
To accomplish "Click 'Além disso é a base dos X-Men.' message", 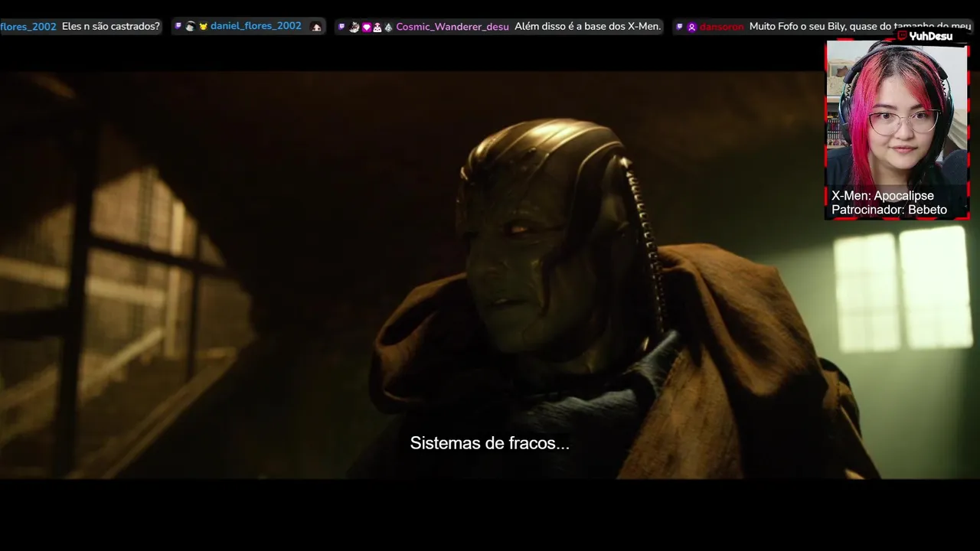I will pyautogui.click(x=587, y=26).
